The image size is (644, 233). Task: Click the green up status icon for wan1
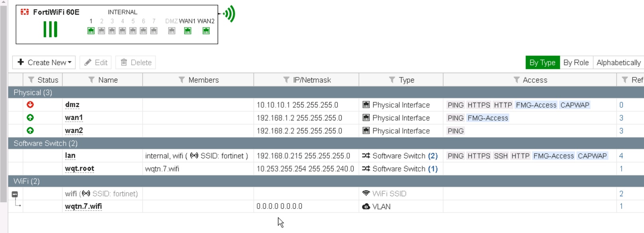[x=30, y=118]
